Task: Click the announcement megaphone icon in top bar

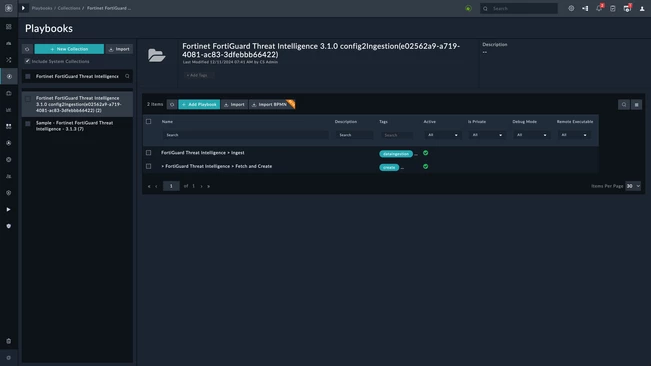Action: [x=585, y=8]
